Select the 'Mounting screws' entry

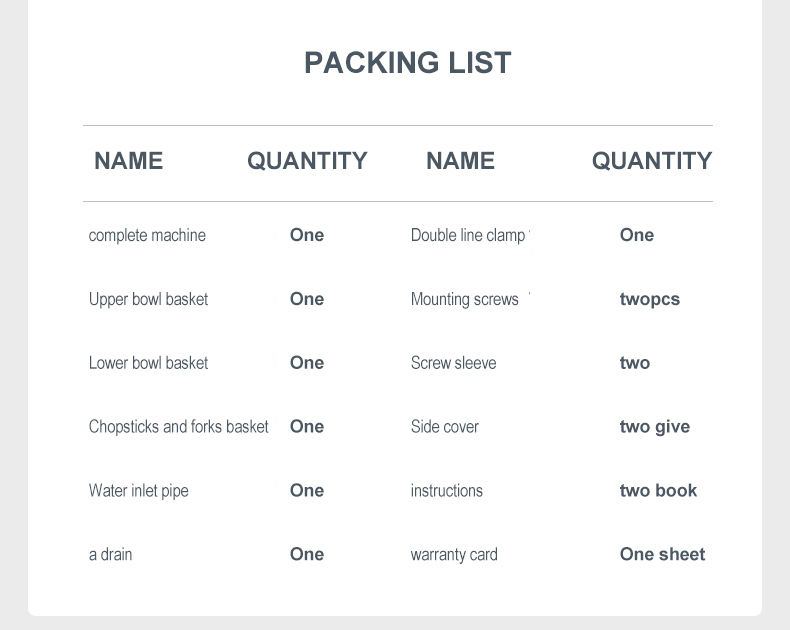(464, 299)
